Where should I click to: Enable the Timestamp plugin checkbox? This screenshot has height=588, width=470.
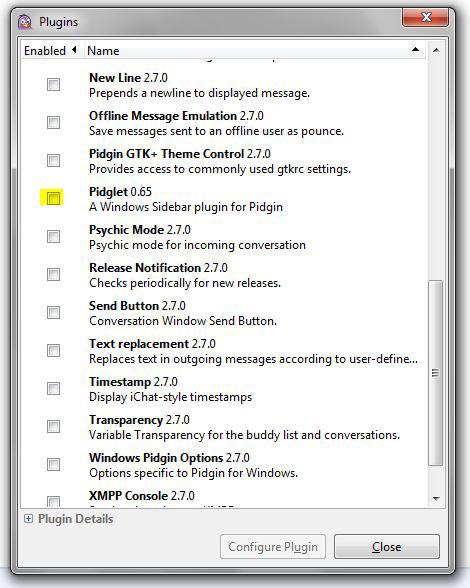53,388
